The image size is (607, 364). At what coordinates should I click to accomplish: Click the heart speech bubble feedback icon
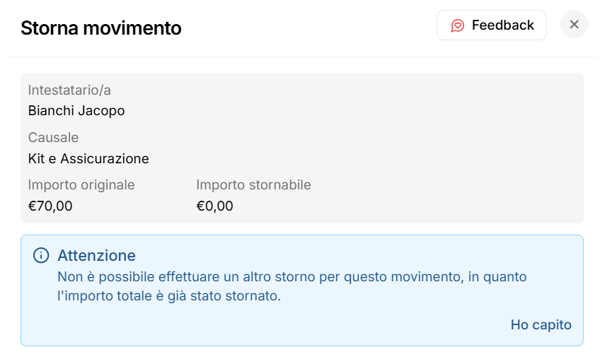[x=458, y=25]
